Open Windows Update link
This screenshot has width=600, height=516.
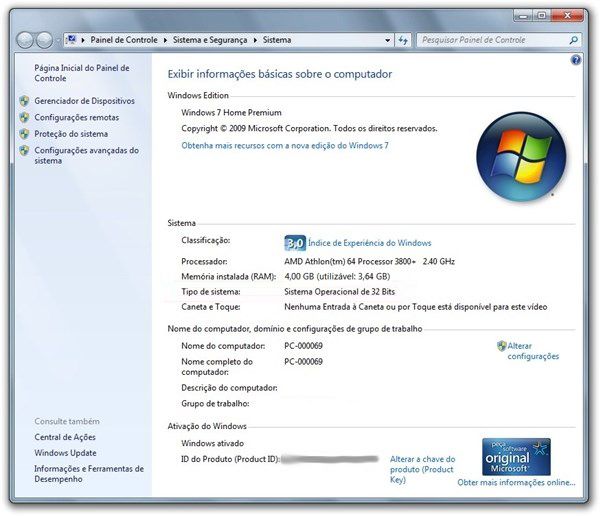coord(65,453)
